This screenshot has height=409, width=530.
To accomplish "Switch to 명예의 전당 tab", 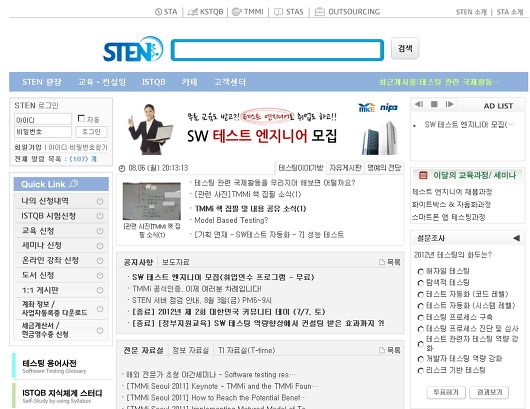I will coord(384,168).
